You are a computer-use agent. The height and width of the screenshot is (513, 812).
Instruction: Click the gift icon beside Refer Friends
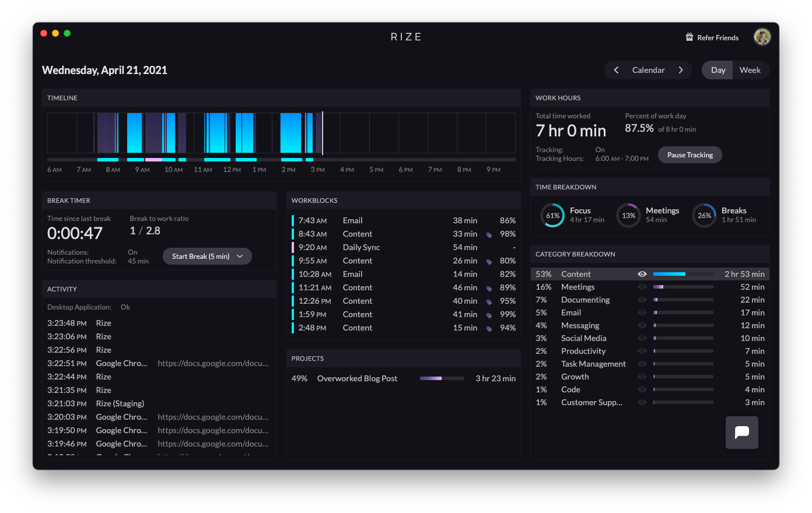[689, 37]
